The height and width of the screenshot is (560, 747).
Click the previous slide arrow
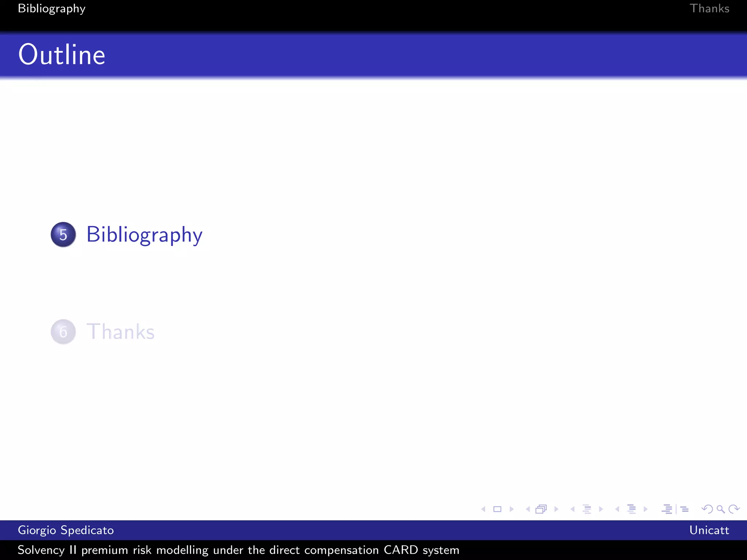(483, 509)
